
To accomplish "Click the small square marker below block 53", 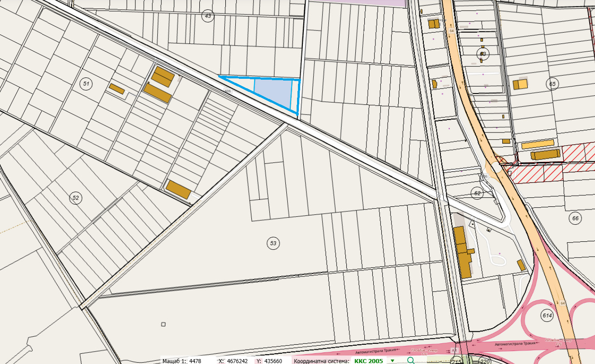I will [164, 324].
